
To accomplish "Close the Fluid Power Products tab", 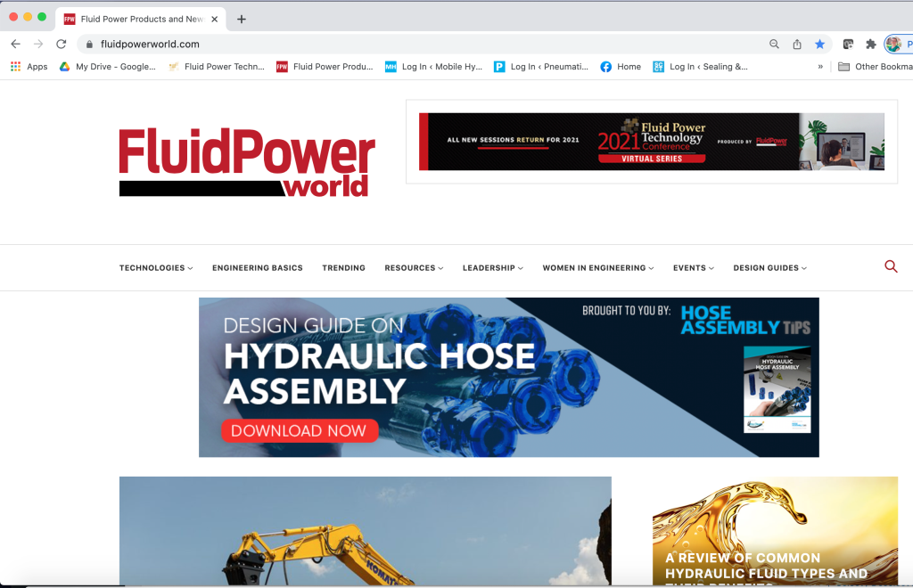I will tap(214, 20).
